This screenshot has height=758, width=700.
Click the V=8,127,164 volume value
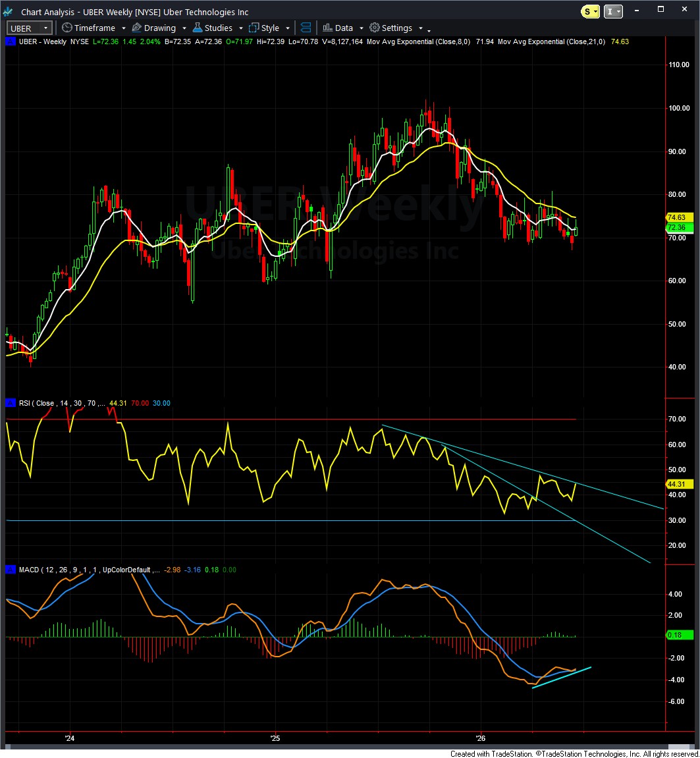pos(342,41)
